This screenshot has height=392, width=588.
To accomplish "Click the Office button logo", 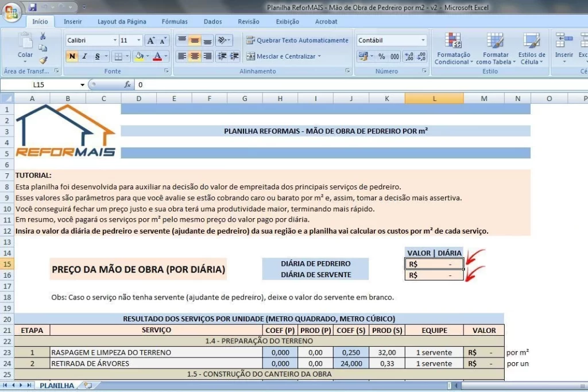I will point(12,11).
